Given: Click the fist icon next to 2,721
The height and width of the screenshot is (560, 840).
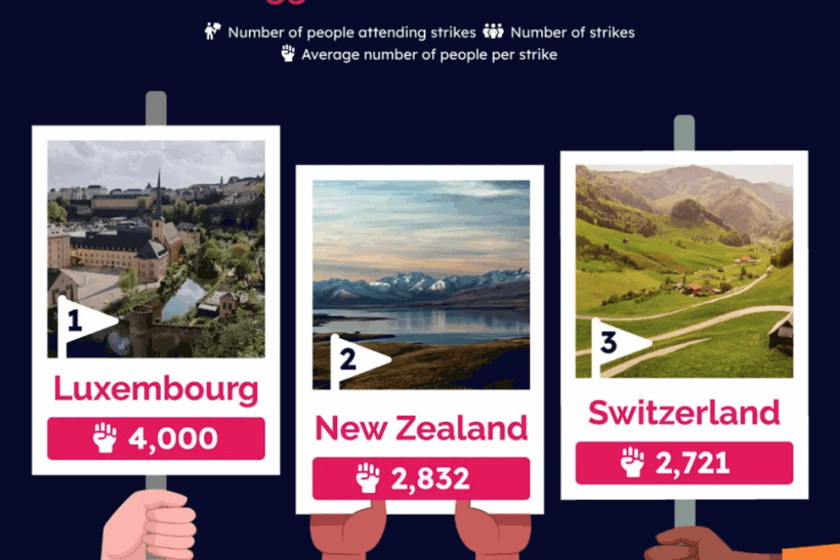Looking at the screenshot, I should (x=632, y=462).
